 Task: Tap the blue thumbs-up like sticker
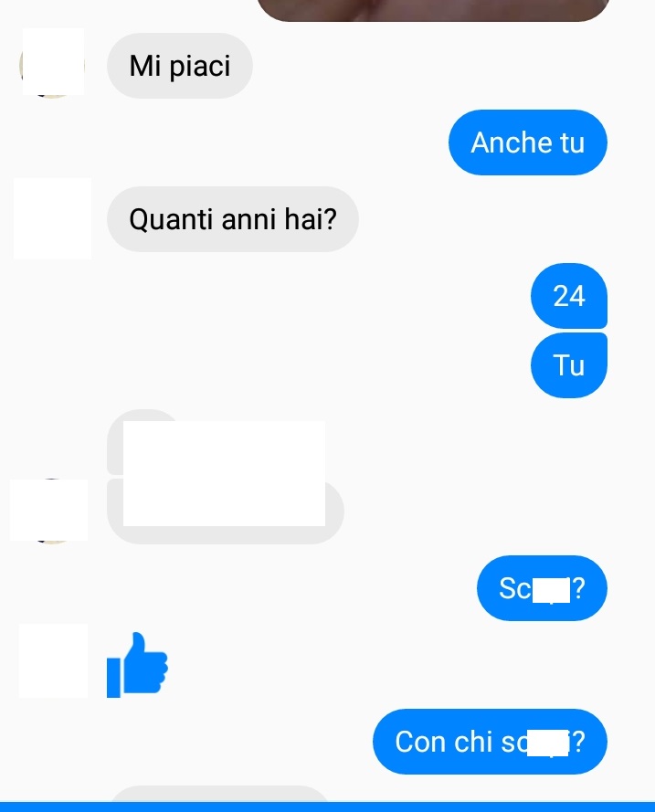tap(137, 665)
